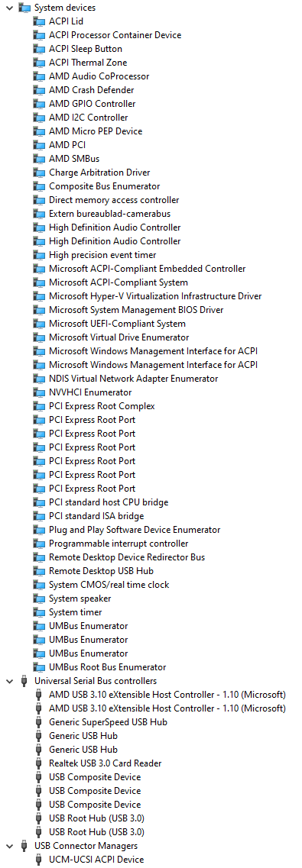Click the High precision event timer icon
Image resolution: width=302 pixels, height=868 pixels.
[x=39, y=255]
